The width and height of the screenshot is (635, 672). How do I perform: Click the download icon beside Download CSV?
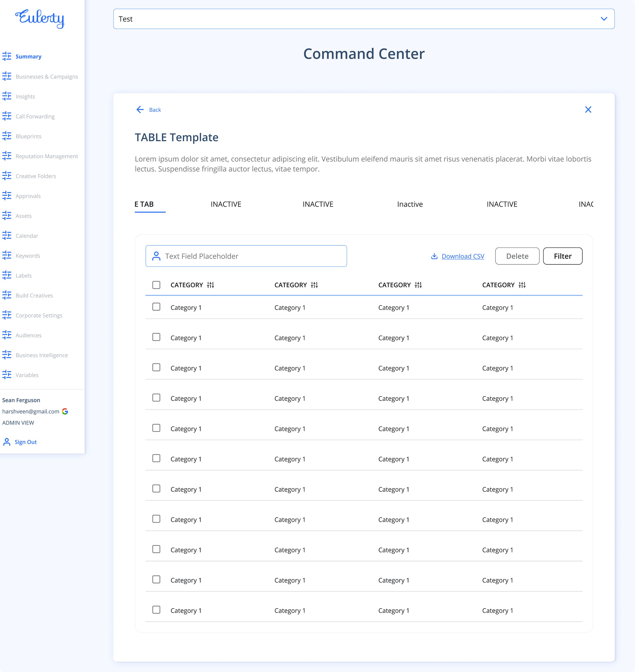tap(434, 256)
